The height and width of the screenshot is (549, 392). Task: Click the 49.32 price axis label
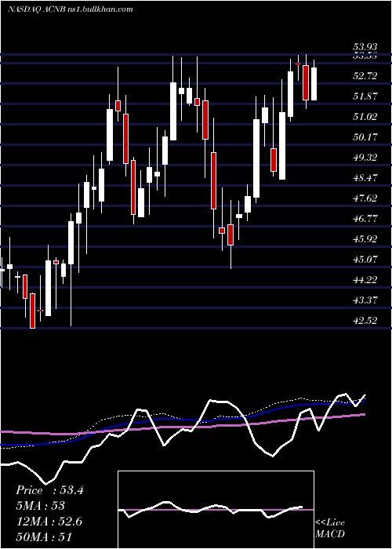[365, 157]
